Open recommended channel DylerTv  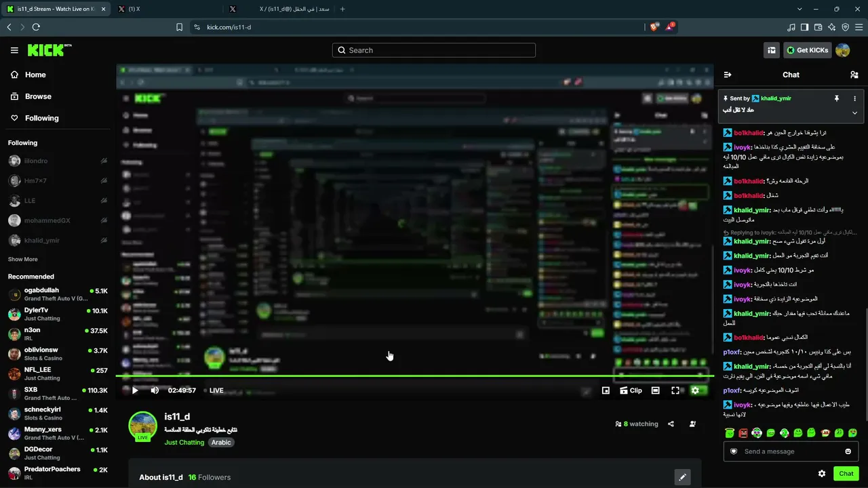coord(58,314)
